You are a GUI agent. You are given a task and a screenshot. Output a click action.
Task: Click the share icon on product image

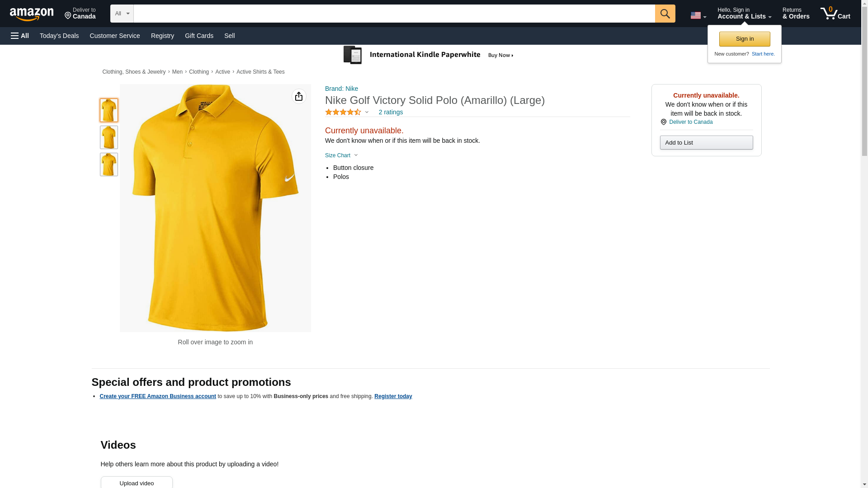point(299,96)
